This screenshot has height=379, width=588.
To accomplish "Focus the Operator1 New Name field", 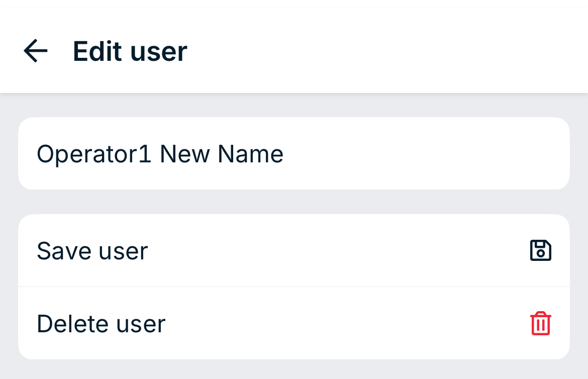I will 294,153.
